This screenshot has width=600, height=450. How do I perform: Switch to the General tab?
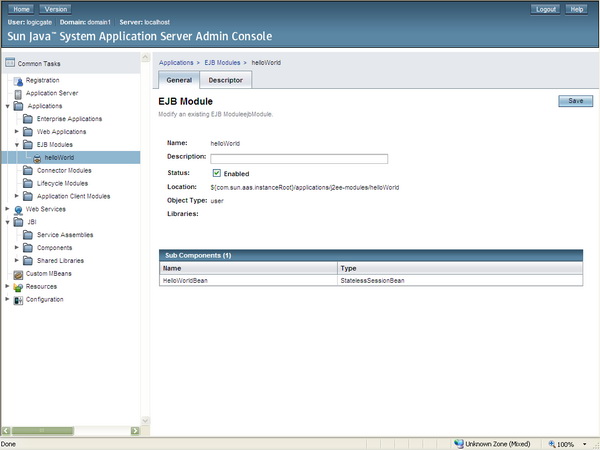pos(179,80)
